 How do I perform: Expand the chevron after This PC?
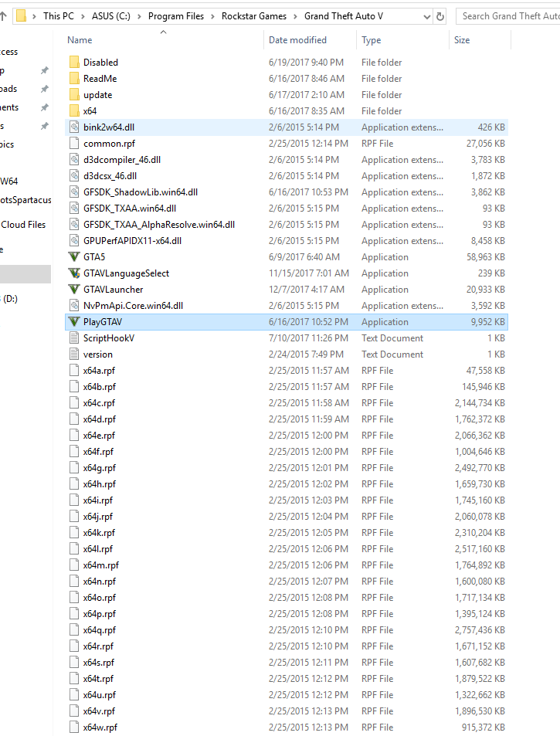click(x=83, y=16)
